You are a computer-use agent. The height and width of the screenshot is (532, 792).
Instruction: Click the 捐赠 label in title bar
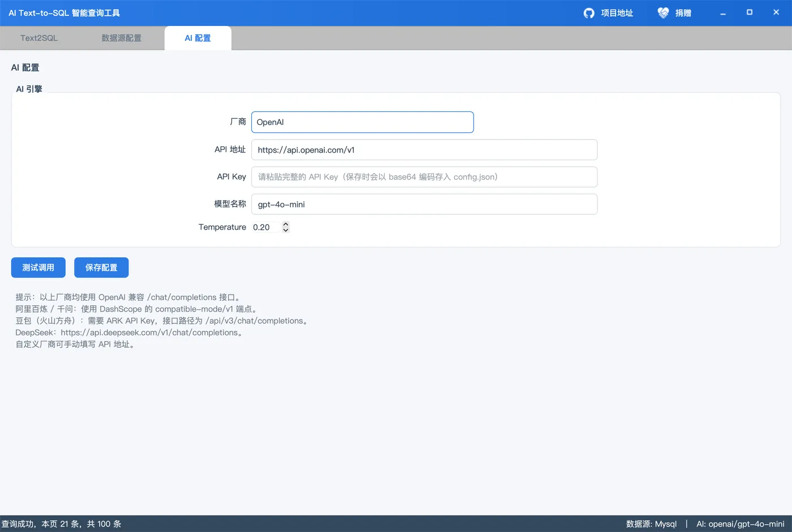(683, 13)
